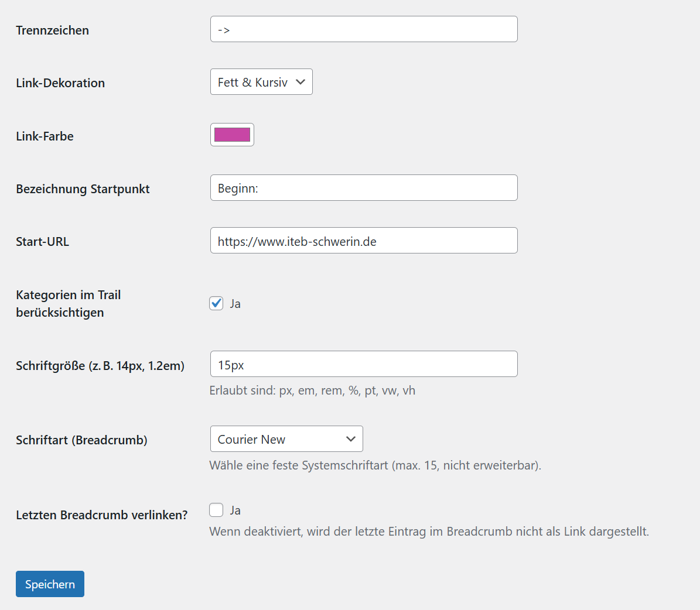Click the Trennzeichen label

tap(53, 30)
